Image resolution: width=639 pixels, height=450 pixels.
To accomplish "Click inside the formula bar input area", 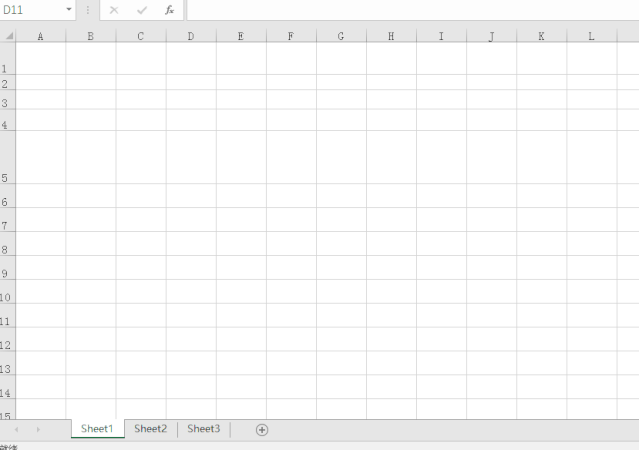I will click(x=412, y=10).
